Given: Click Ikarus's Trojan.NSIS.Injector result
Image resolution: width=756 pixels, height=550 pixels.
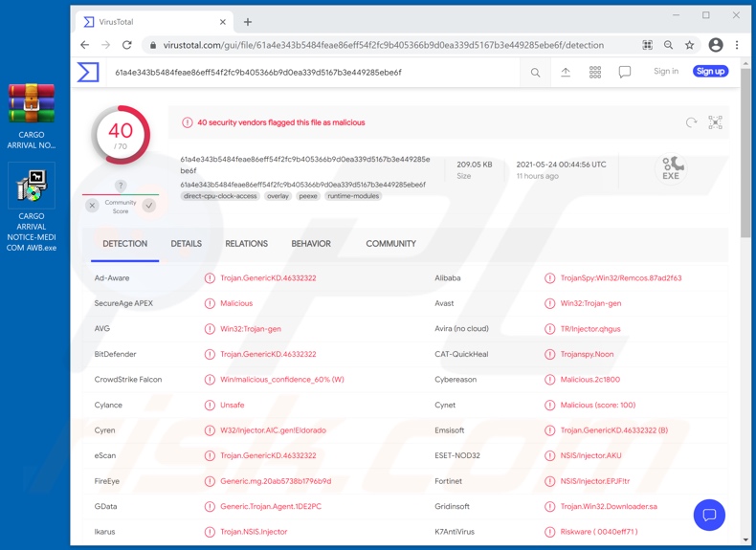Looking at the screenshot, I should click(x=254, y=532).
